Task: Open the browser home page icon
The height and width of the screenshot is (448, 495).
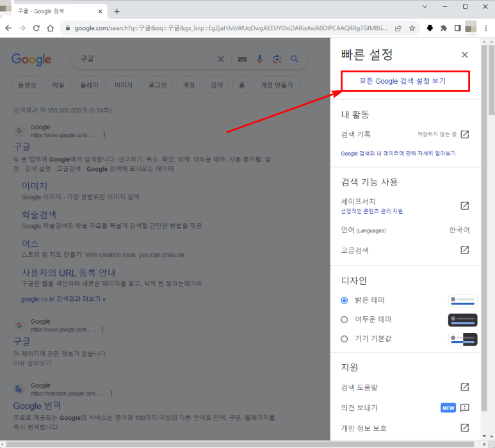Action: tap(50, 28)
